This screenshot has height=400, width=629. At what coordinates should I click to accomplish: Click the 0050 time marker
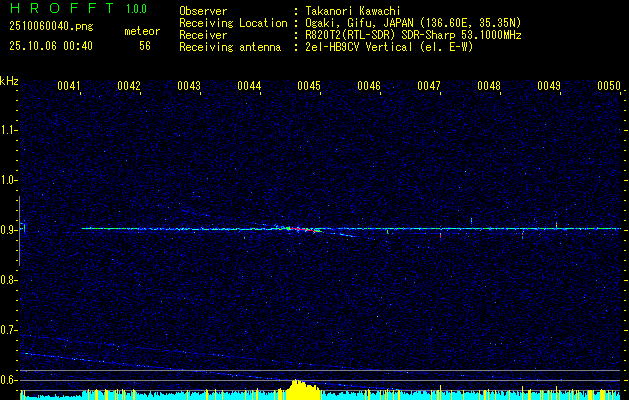point(609,87)
